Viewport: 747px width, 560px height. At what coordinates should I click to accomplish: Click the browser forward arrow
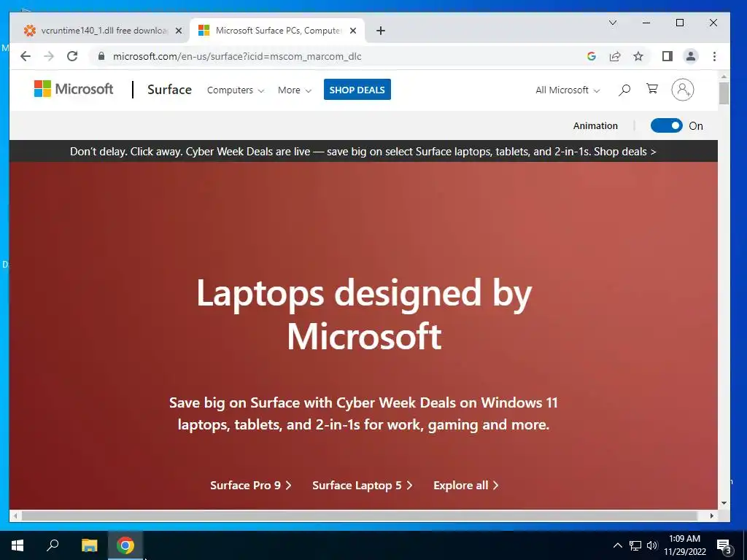pos(49,56)
